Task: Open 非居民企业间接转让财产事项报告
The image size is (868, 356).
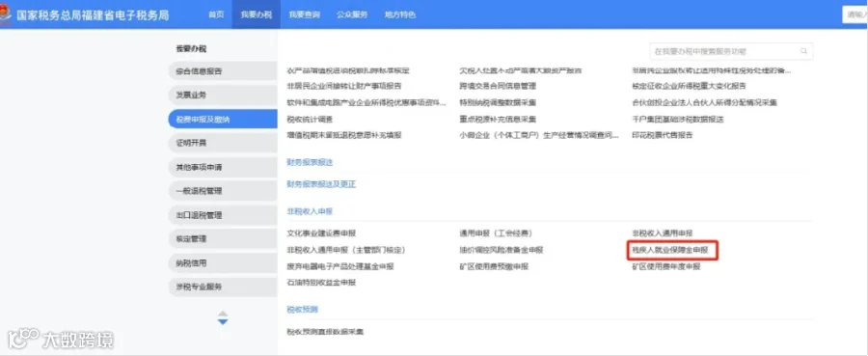Action: (343, 87)
